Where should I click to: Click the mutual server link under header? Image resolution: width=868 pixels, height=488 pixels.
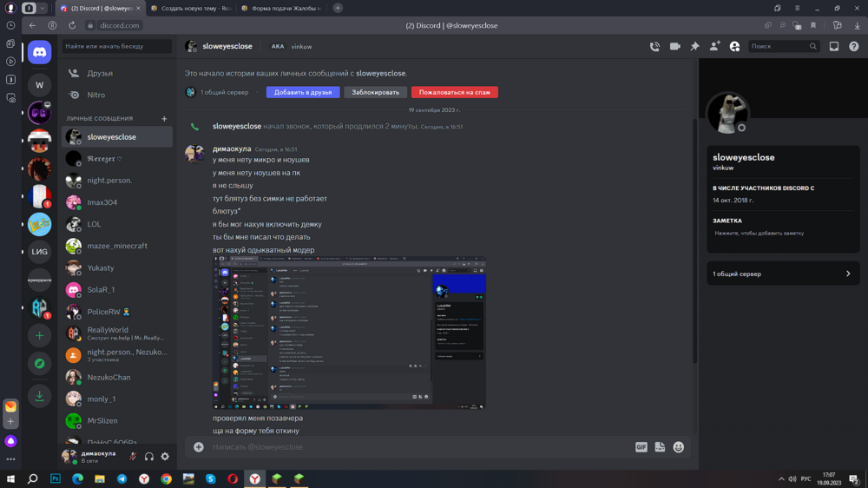[224, 93]
